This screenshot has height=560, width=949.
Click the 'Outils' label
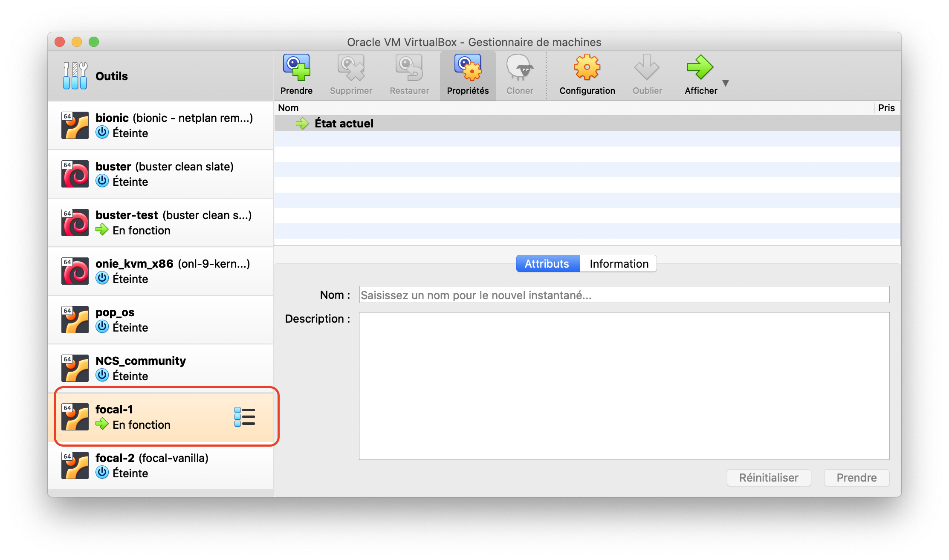tap(112, 76)
